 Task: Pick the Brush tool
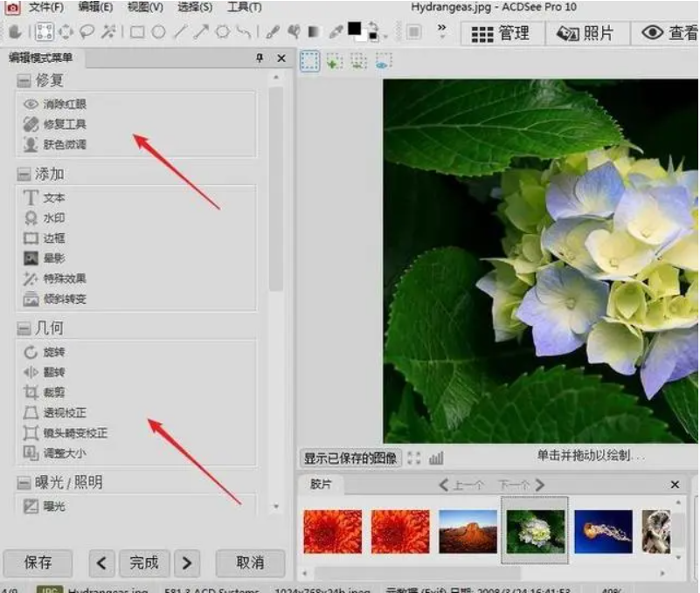click(x=273, y=32)
